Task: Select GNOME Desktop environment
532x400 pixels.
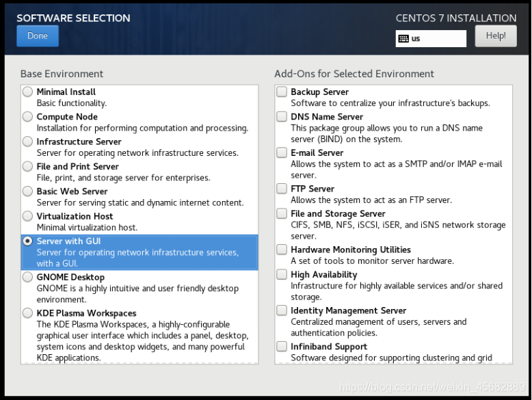Action: (x=27, y=277)
